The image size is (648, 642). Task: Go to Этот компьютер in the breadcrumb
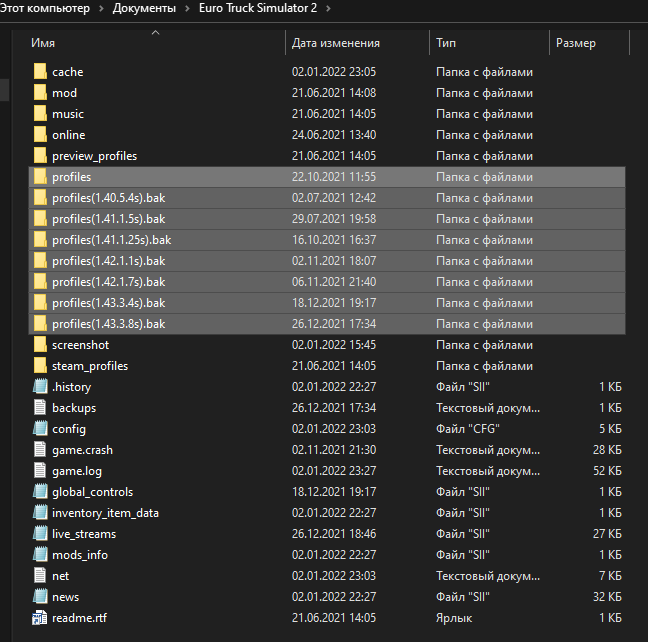coord(45,8)
